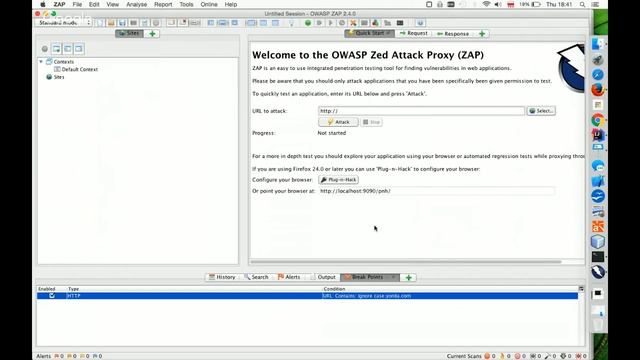The width and height of the screenshot is (640, 360).
Task: Select Default Context in the tree
Action: click(76, 69)
